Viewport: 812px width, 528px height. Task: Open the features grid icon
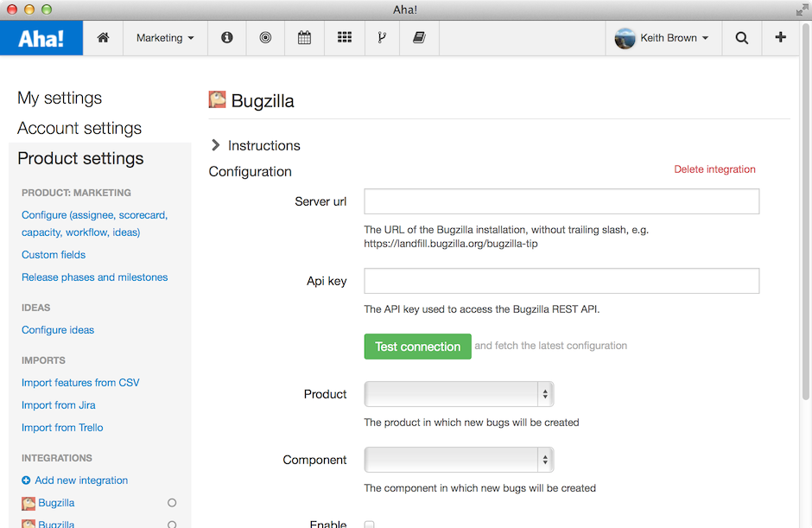(x=345, y=37)
